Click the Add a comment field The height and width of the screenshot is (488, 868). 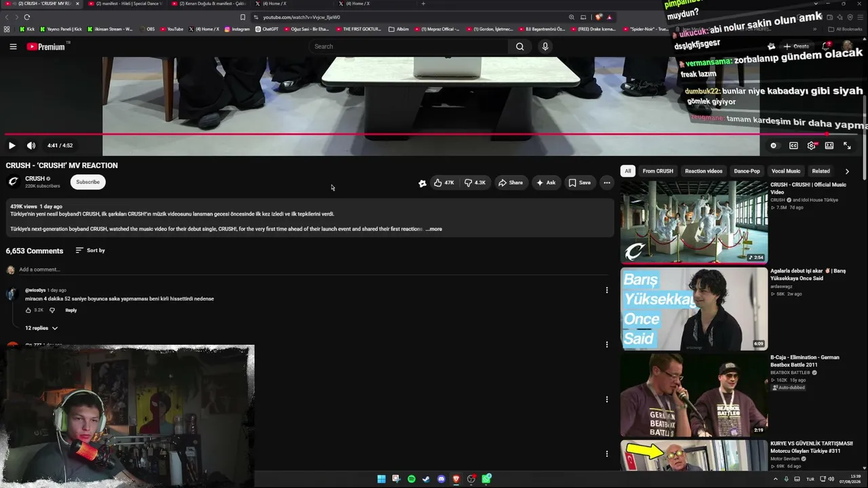click(312, 270)
